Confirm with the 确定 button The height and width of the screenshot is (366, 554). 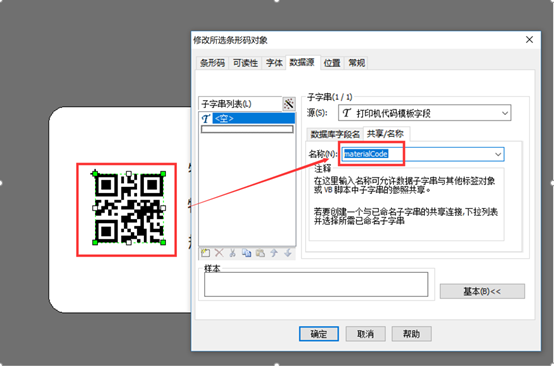[x=319, y=333]
